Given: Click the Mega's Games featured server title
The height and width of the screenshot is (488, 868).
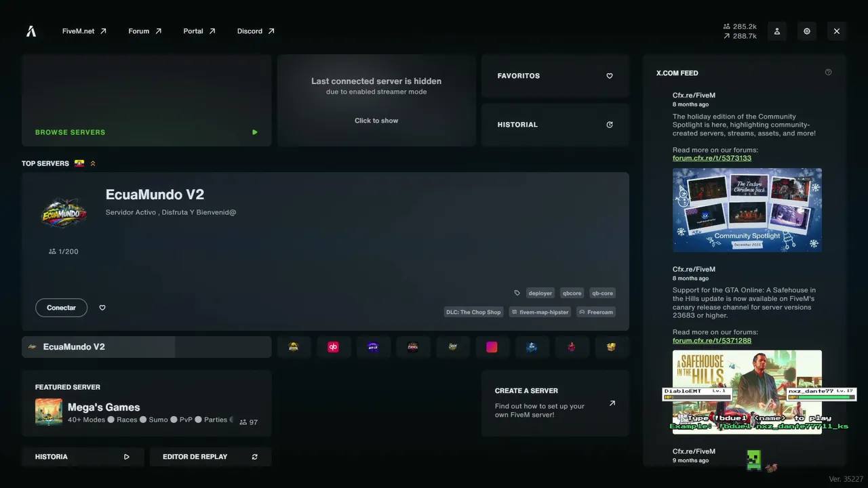Looking at the screenshot, I should coord(104,407).
